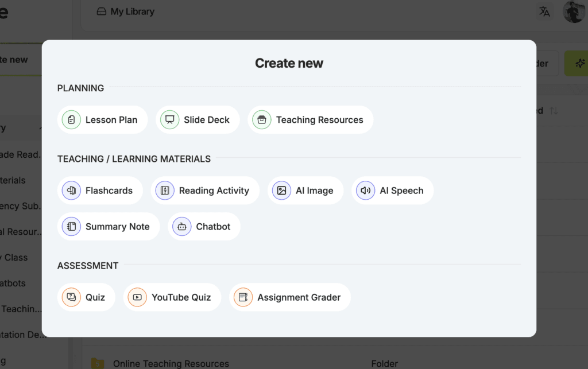Select sidebar item ending in 'ency Sub.'
Screen dimensions: 588x369
coord(20,206)
